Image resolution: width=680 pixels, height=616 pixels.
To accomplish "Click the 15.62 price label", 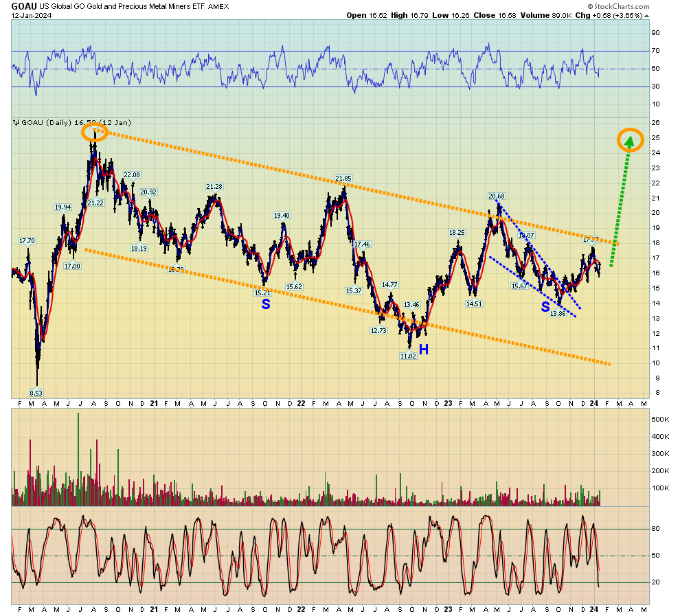I will pyautogui.click(x=294, y=286).
